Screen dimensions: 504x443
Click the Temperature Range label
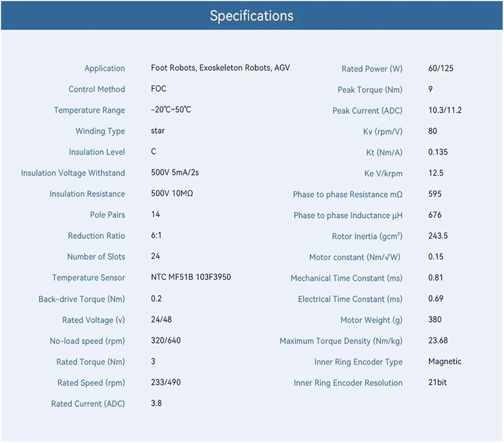(x=89, y=110)
